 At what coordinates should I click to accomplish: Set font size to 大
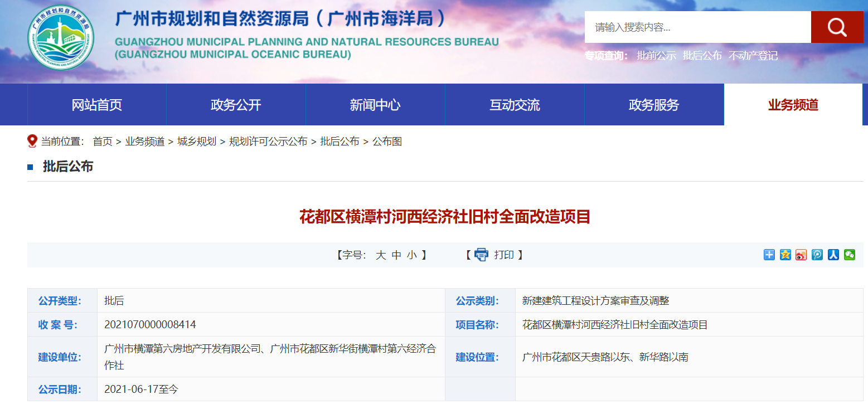[381, 255]
